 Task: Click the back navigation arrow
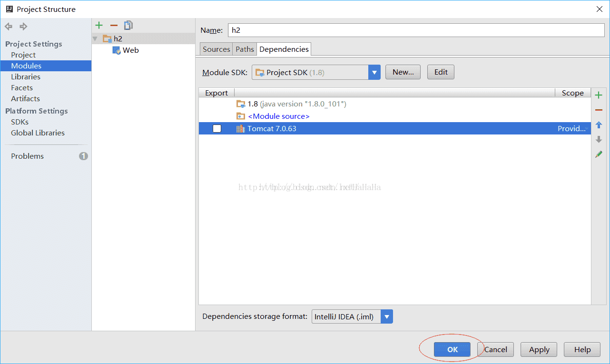pos(9,27)
